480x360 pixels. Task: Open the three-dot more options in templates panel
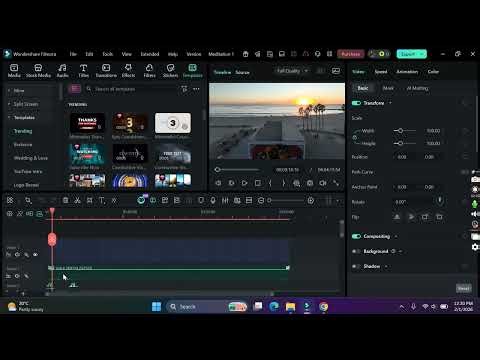coord(196,89)
